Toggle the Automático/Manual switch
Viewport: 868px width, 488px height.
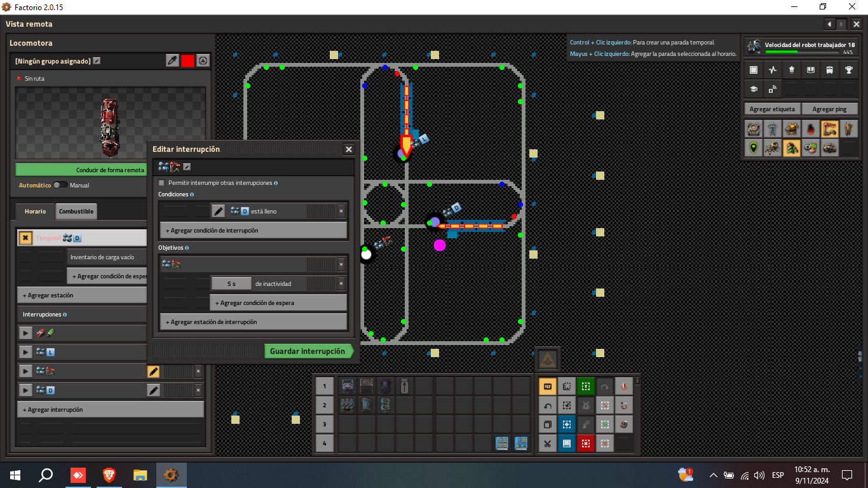coord(60,185)
